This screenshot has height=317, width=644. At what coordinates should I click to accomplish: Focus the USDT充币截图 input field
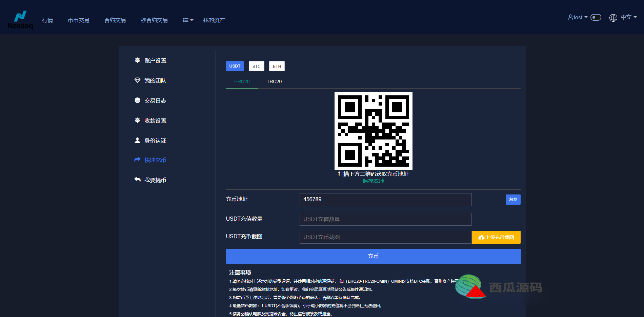pos(386,237)
